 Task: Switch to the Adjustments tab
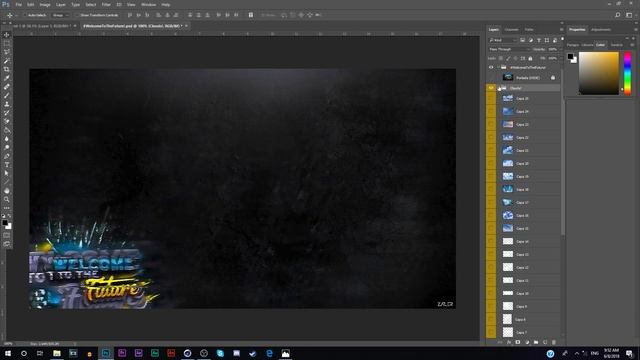[601, 29]
